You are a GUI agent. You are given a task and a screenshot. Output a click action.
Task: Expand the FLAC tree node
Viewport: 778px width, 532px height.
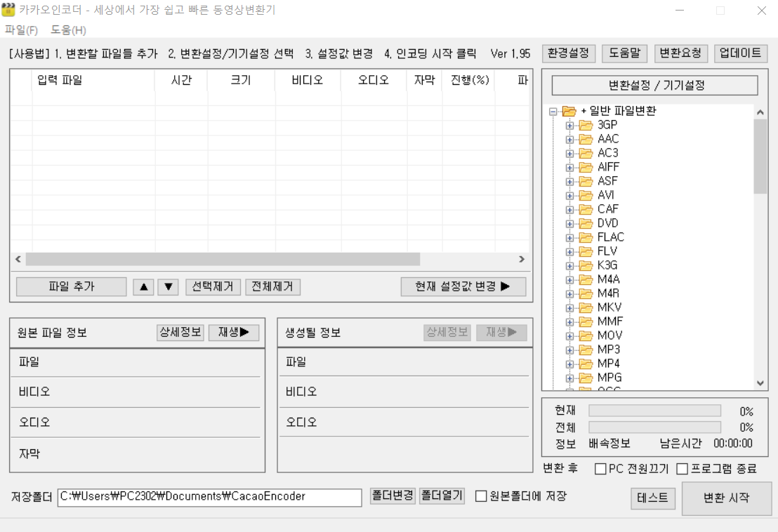(x=569, y=238)
